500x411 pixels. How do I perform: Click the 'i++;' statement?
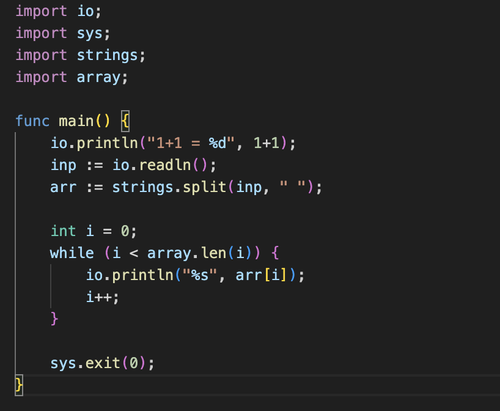102,297
